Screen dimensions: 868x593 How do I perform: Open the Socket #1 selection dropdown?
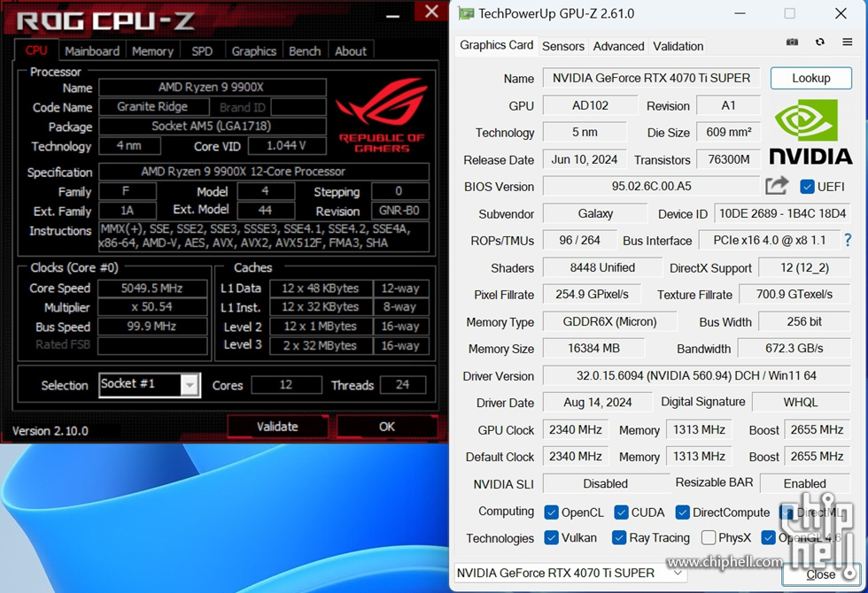point(190,384)
